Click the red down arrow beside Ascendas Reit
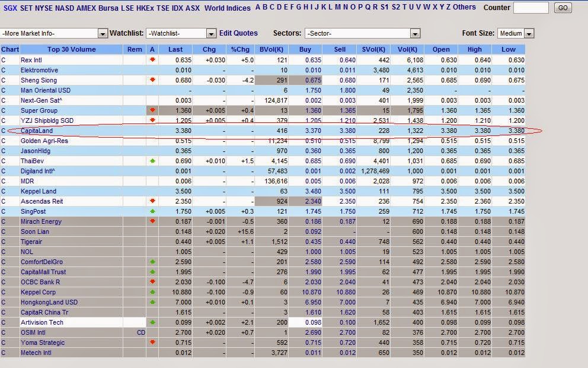Screen dimensions: 588x368 152,201
